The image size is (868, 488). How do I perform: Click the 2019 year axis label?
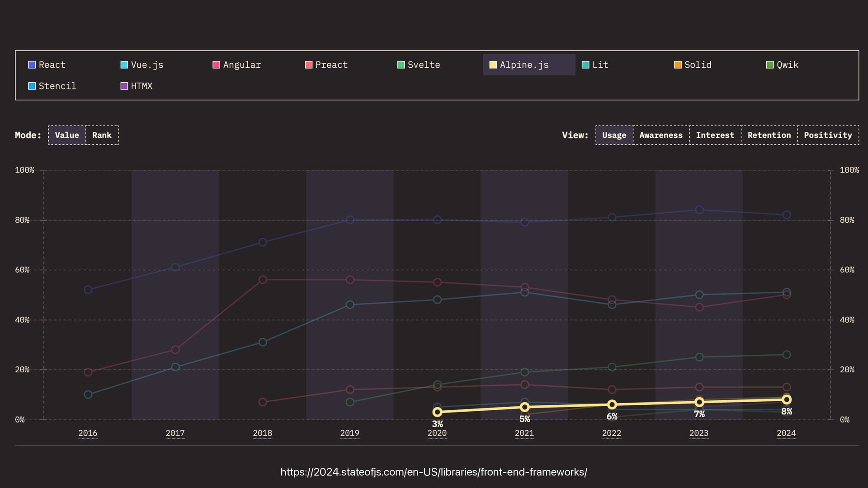tap(349, 433)
